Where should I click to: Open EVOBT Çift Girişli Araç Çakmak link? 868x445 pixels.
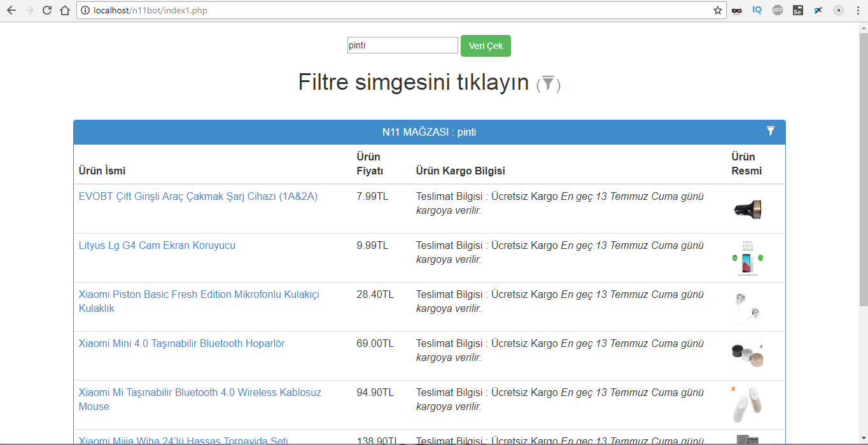pos(198,196)
